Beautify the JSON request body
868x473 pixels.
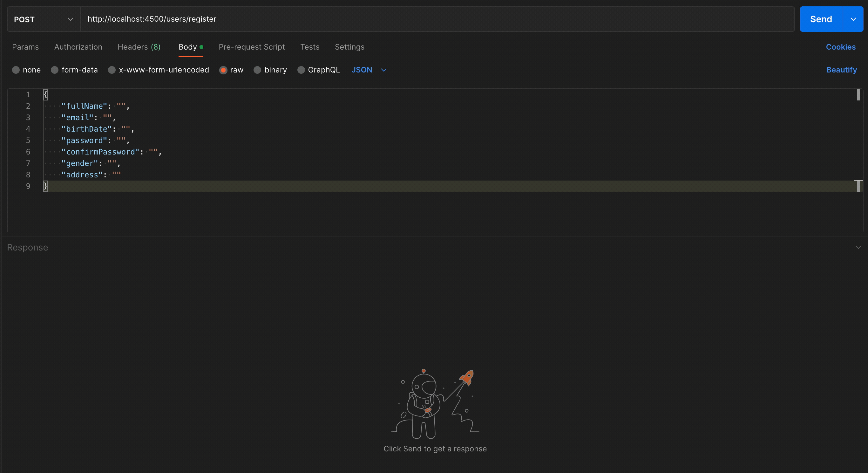click(842, 70)
